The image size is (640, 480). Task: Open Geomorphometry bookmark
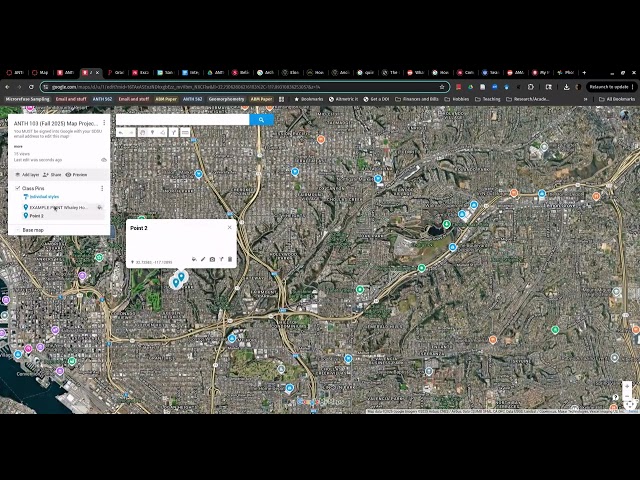tap(226, 99)
